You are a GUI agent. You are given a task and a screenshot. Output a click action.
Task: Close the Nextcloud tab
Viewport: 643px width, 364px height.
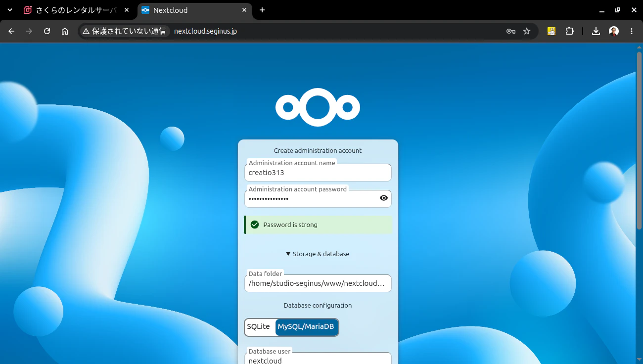[x=244, y=10]
